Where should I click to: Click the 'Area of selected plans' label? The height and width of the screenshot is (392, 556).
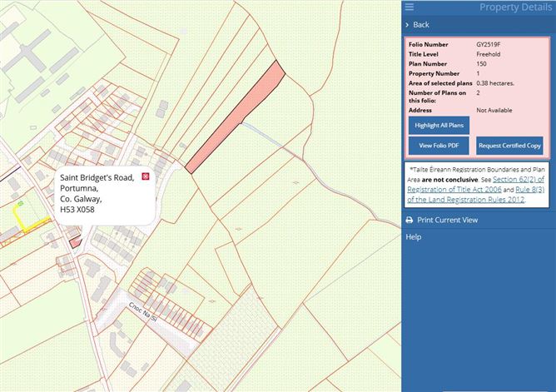[x=440, y=83]
